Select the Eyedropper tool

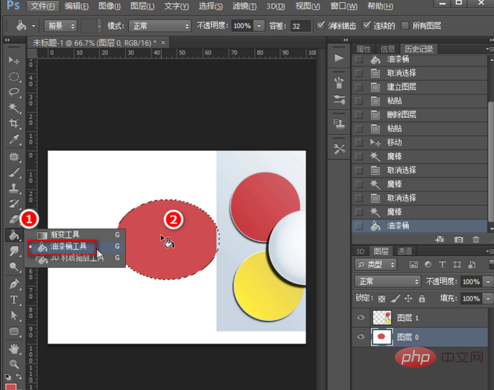[x=14, y=139]
